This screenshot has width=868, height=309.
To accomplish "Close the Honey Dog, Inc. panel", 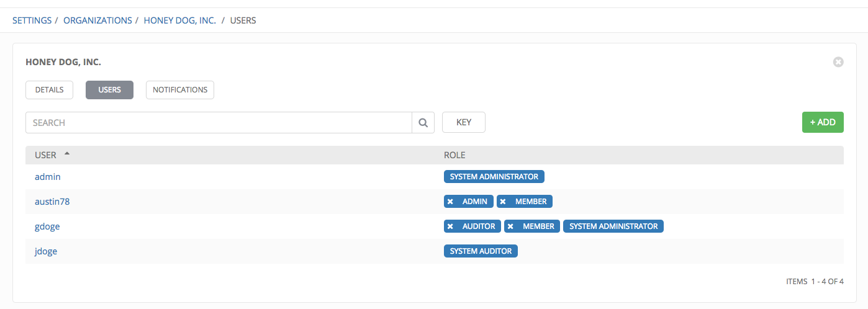I will pos(838,62).
